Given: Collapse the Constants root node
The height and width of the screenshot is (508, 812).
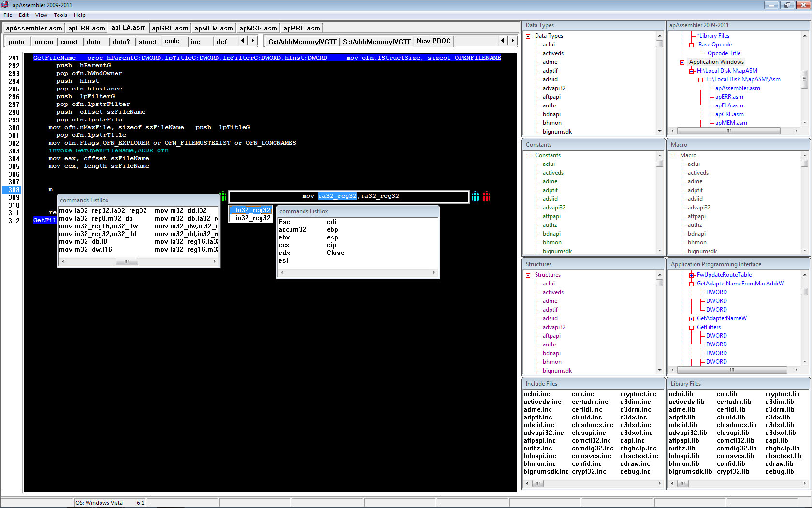Looking at the screenshot, I should pos(528,156).
